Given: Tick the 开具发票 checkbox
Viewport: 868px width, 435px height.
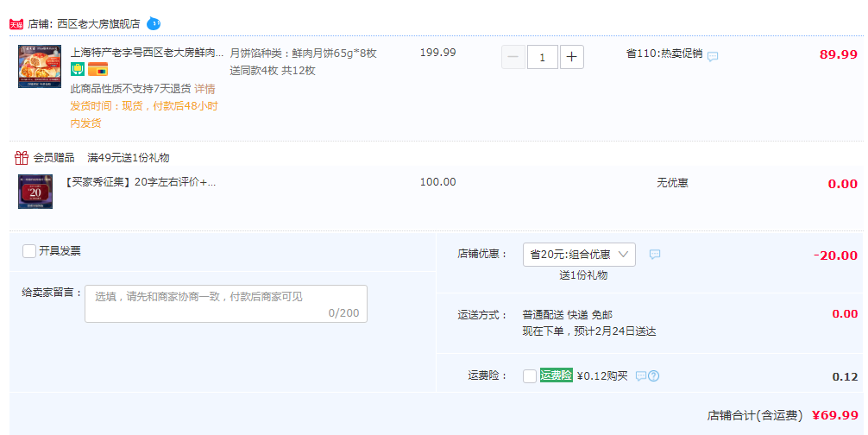Looking at the screenshot, I should [29, 251].
